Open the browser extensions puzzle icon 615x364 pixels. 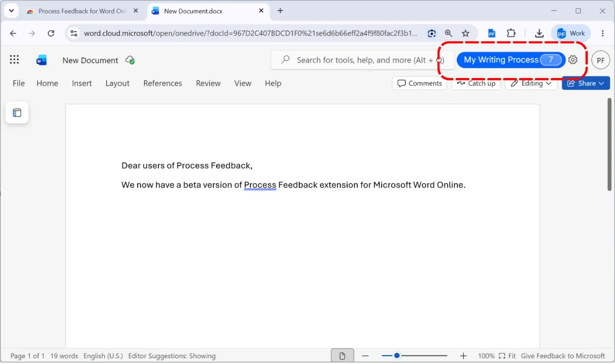511,33
